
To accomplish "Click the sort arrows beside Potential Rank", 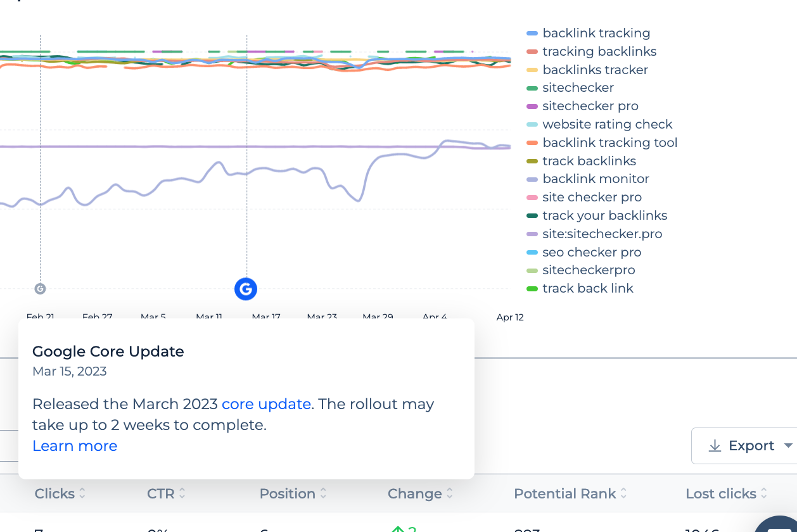I will point(625,493).
